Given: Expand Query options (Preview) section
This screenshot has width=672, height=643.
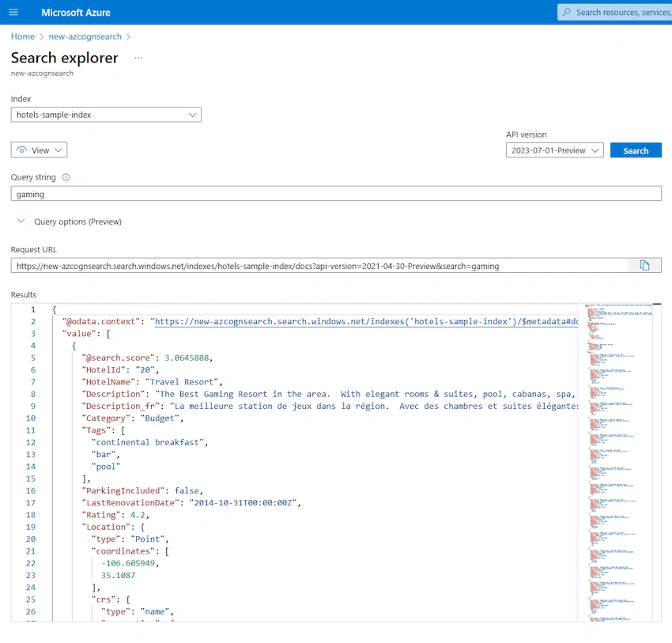Looking at the screenshot, I should coord(70,221).
